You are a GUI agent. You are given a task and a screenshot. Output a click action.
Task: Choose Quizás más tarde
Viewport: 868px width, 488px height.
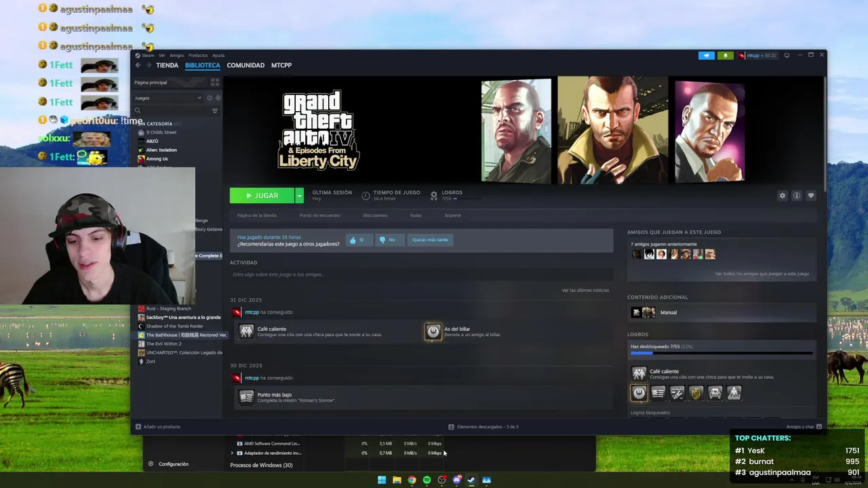[x=430, y=240]
